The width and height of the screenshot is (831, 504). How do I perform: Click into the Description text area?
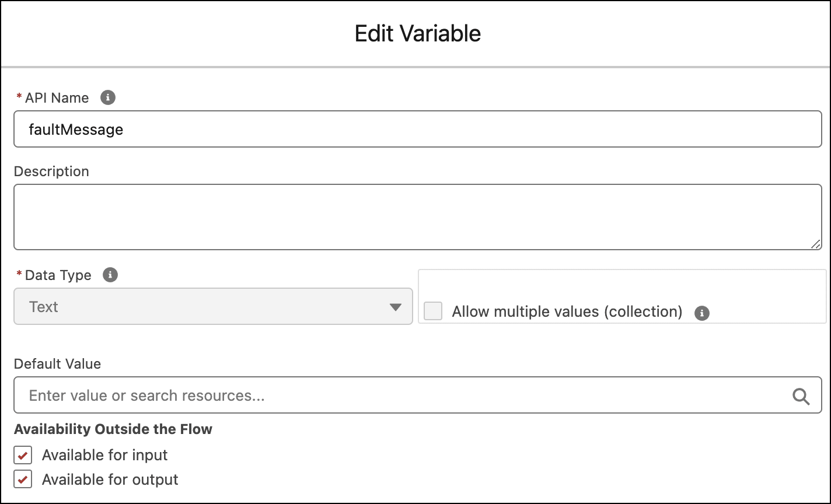point(418,217)
